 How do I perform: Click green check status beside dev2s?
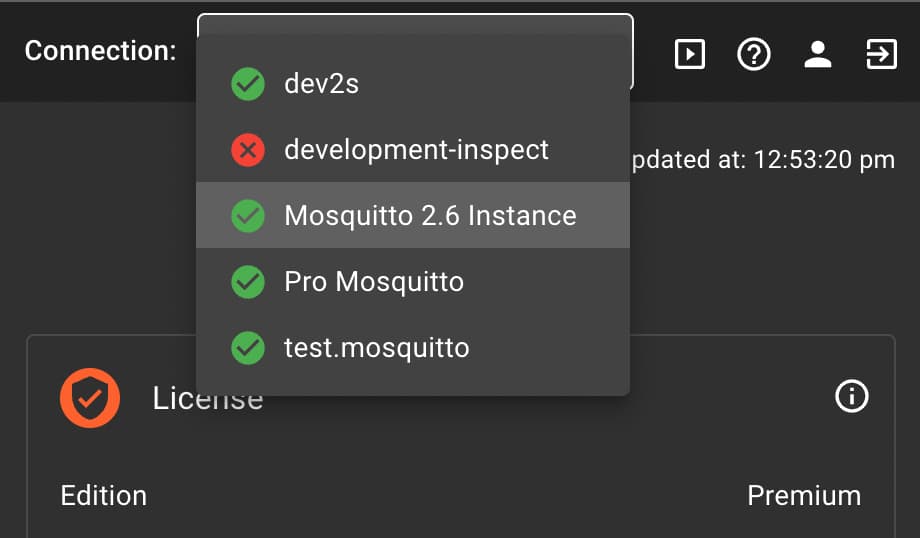(248, 84)
